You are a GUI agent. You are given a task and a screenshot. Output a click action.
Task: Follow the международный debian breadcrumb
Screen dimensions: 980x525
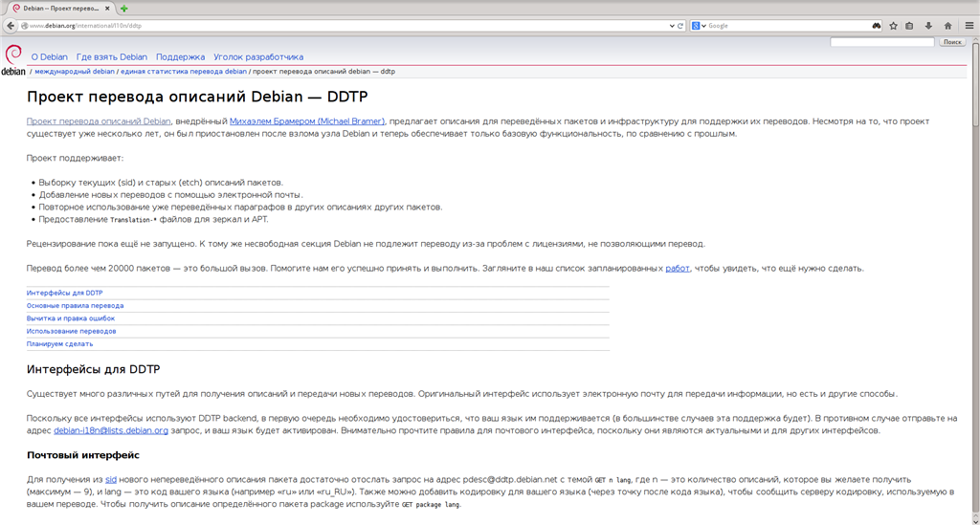(75, 71)
